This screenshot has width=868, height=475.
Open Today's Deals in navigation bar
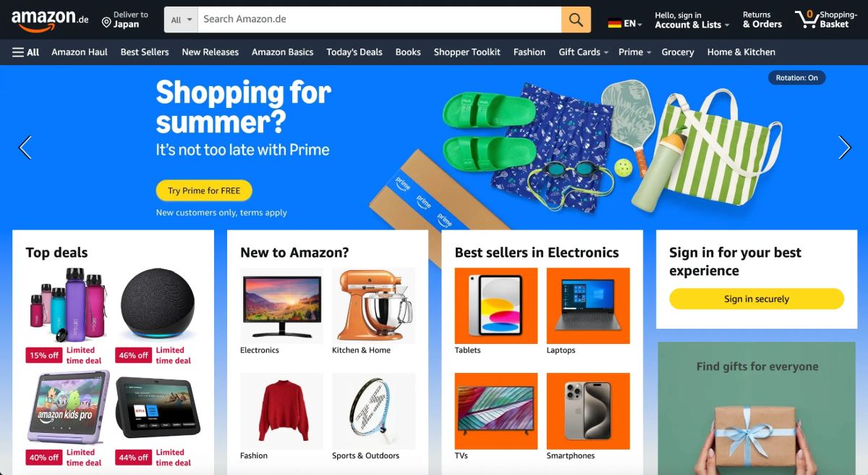coord(354,52)
